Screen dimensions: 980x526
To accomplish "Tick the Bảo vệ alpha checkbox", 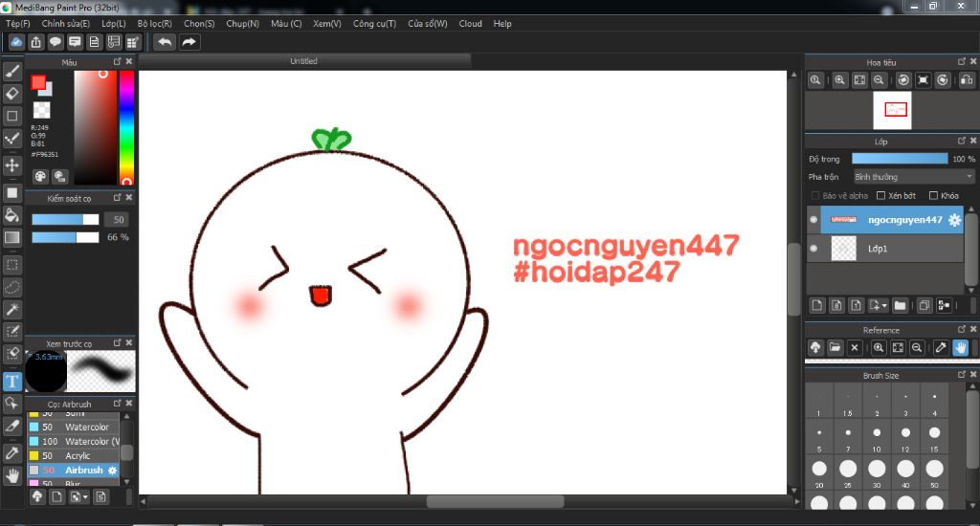I will pos(815,195).
